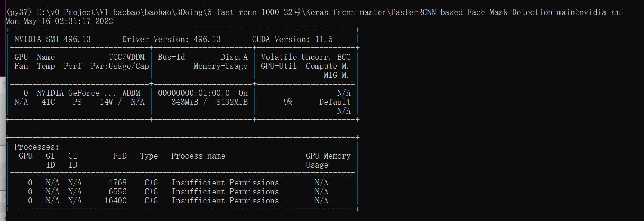Click the Processes: section heading

(x=37, y=147)
